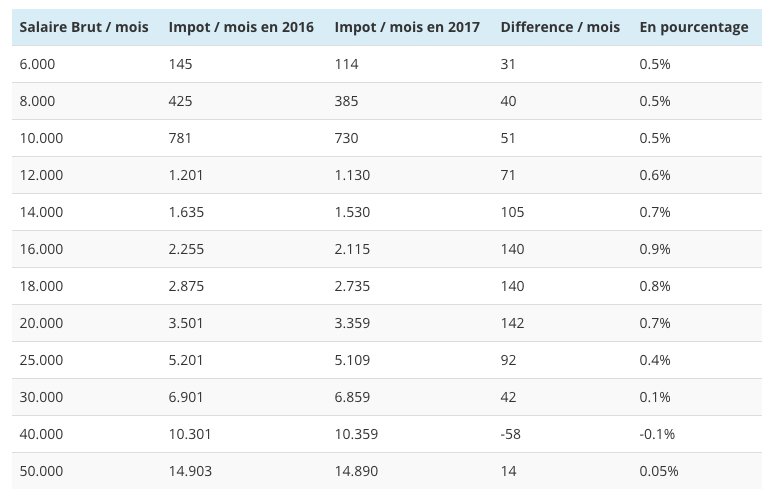Select the difference value 92
Screen dimensions: 775x489
[508, 360]
